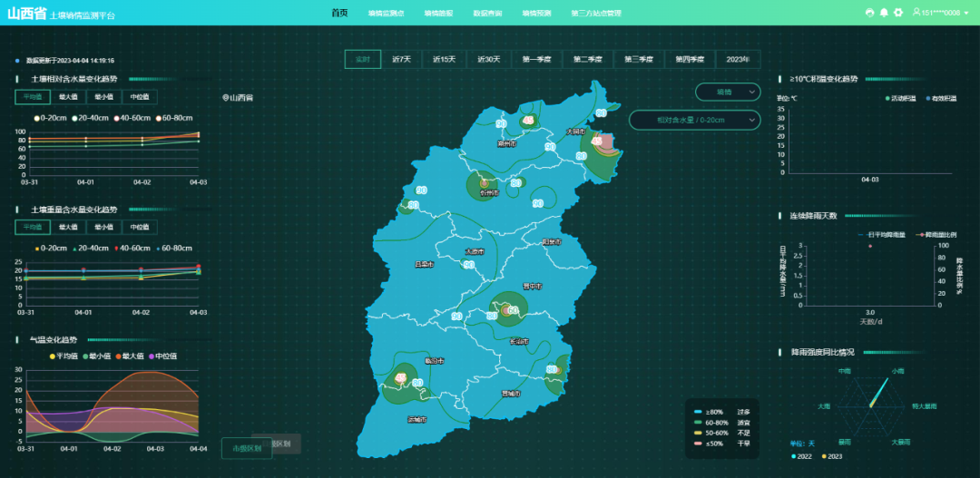The width and height of the screenshot is (980, 478).
Task: Open settings gear icon
Action: pos(898,13)
